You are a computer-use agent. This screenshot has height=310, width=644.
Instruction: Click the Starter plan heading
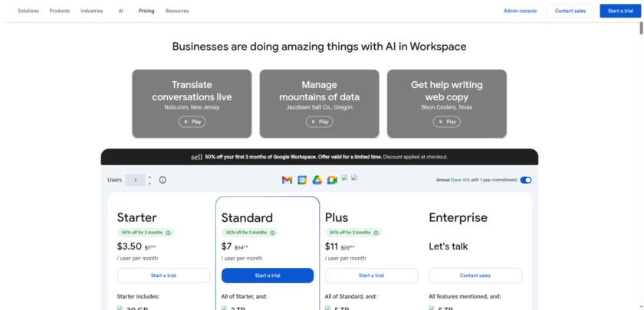pos(136,217)
